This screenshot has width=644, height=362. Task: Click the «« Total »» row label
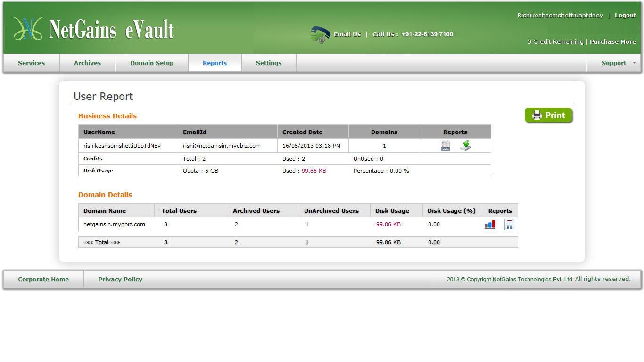pyautogui.click(x=102, y=242)
